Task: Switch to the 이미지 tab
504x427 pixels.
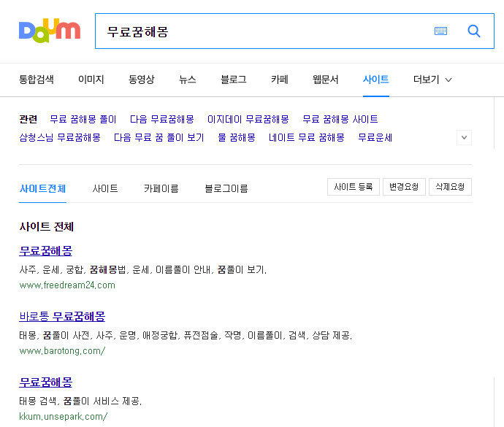Action: click(x=91, y=80)
